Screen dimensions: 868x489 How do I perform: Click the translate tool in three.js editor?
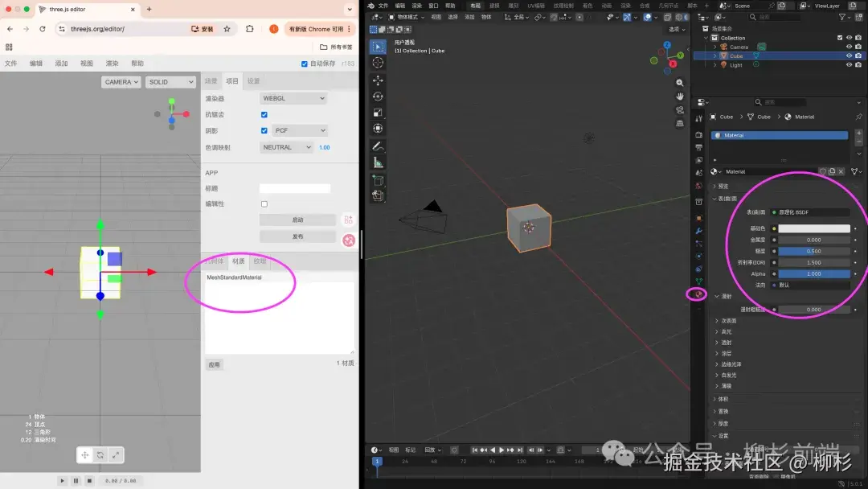tap(84, 455)
